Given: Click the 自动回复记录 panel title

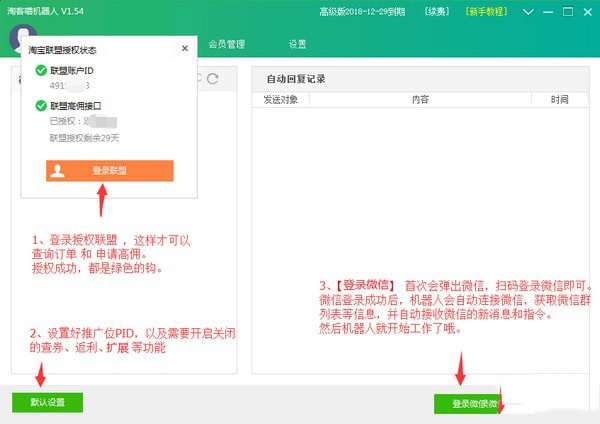Looking at the screenshot, I should (x=296, y=79).
